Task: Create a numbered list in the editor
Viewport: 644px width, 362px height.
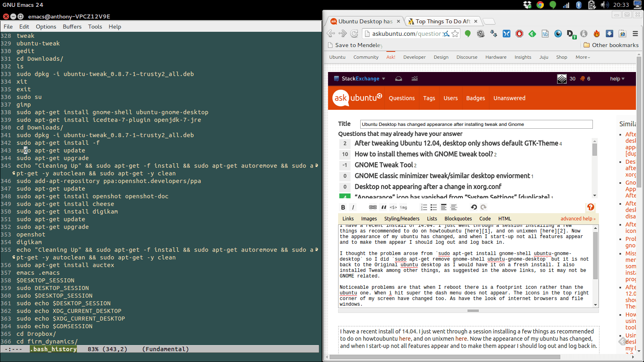Action: click(424, 207)
